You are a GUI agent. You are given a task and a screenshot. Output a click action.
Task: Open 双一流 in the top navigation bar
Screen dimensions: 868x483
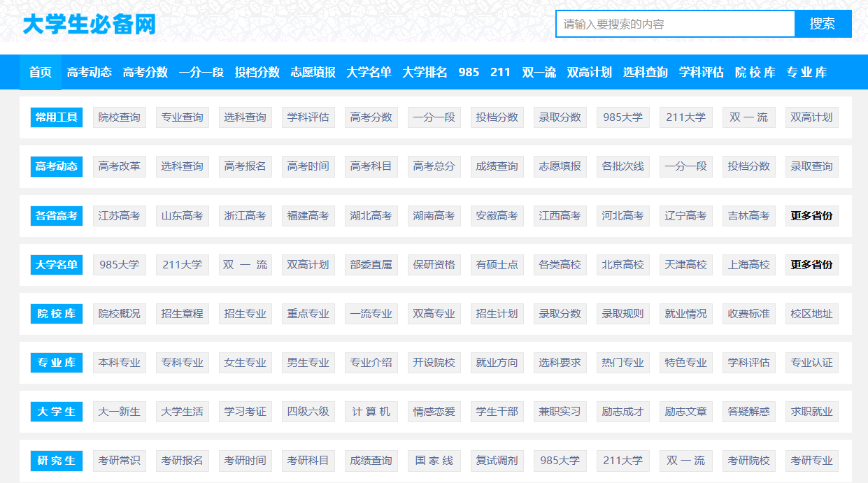[x=539, y=72]
